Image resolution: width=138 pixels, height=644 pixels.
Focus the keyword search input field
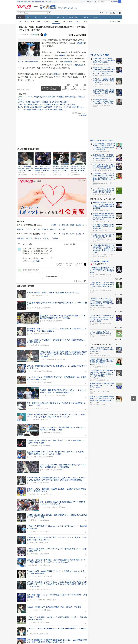tap(32, 13)
